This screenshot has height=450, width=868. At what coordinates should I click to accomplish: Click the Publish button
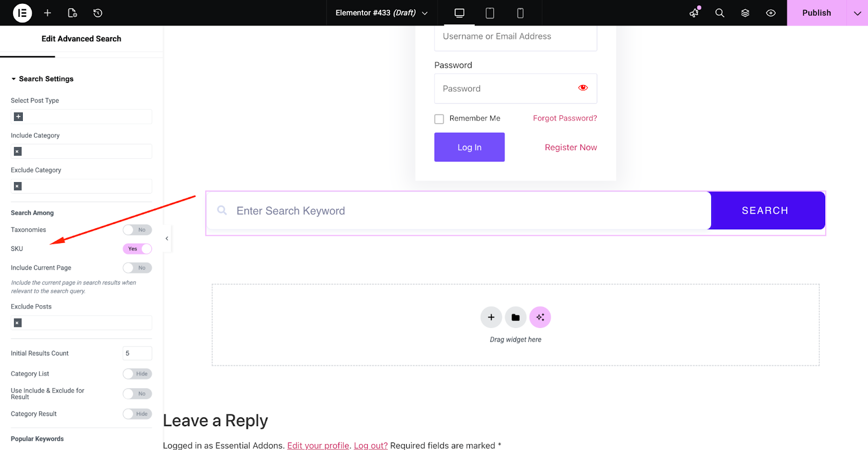pyautogui.click(x=816, y=13)
